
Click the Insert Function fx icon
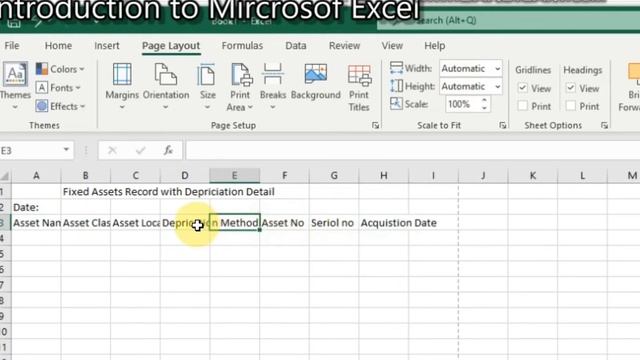point(168,151)
